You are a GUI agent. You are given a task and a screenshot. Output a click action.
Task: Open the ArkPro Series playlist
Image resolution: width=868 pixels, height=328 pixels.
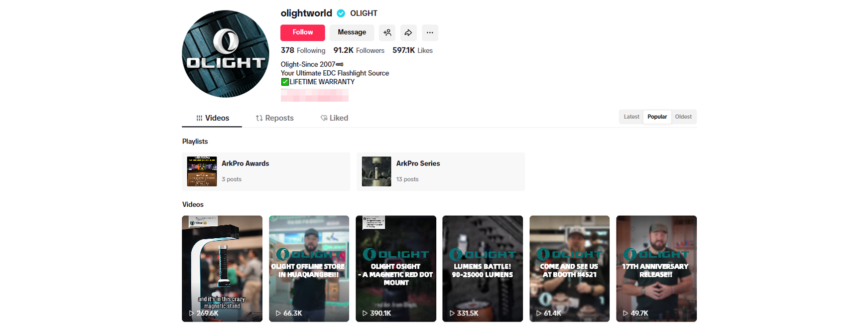pyautogui.click(x=441, y=171)
